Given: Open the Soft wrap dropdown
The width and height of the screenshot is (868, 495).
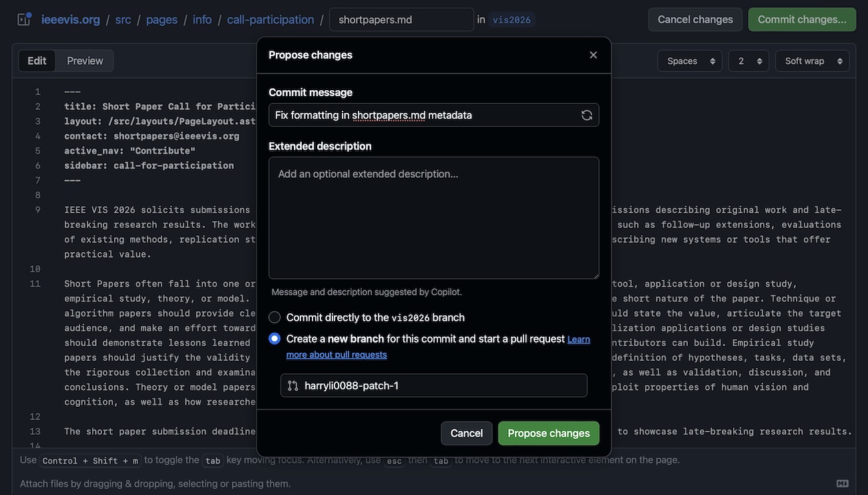Looking at the screenshot, I should [812, 61].
